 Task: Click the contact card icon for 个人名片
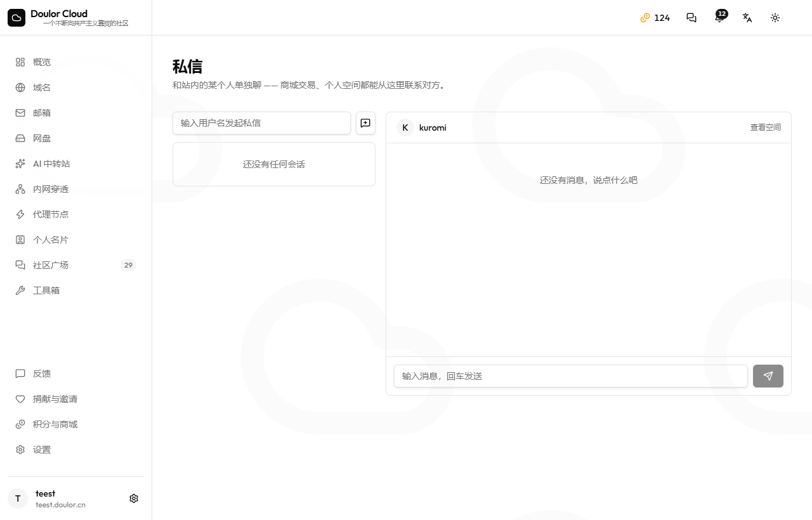coord(20,240)
